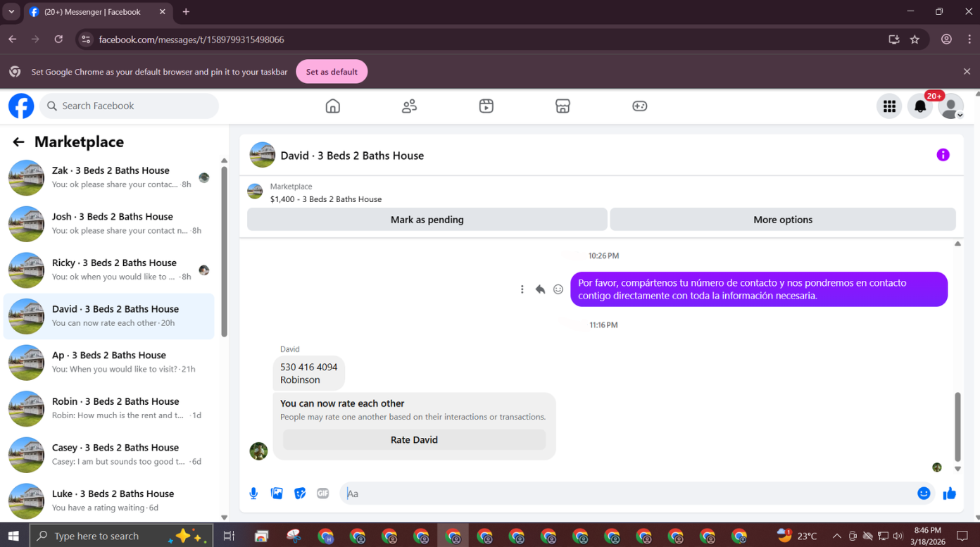The image size is (980, 547).
Task: Send a thumbs-up like
Action: tap(949, 493)
